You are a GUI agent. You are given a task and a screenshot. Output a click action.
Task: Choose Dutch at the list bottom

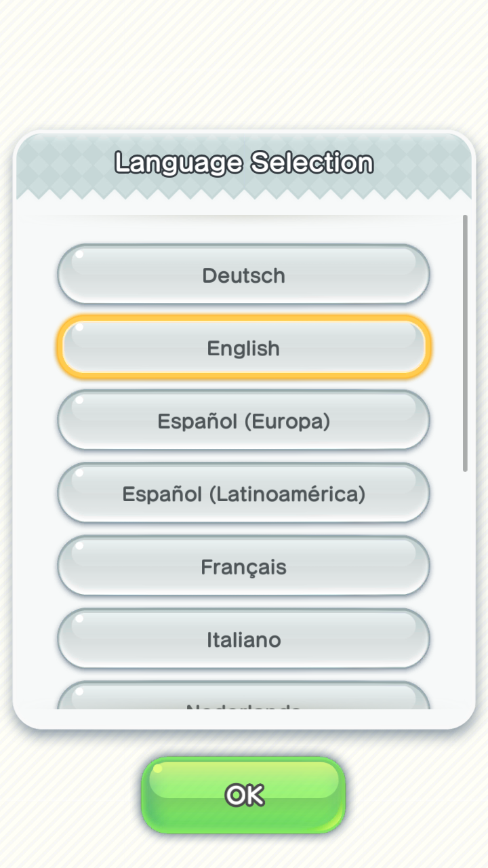pos(243,698)
